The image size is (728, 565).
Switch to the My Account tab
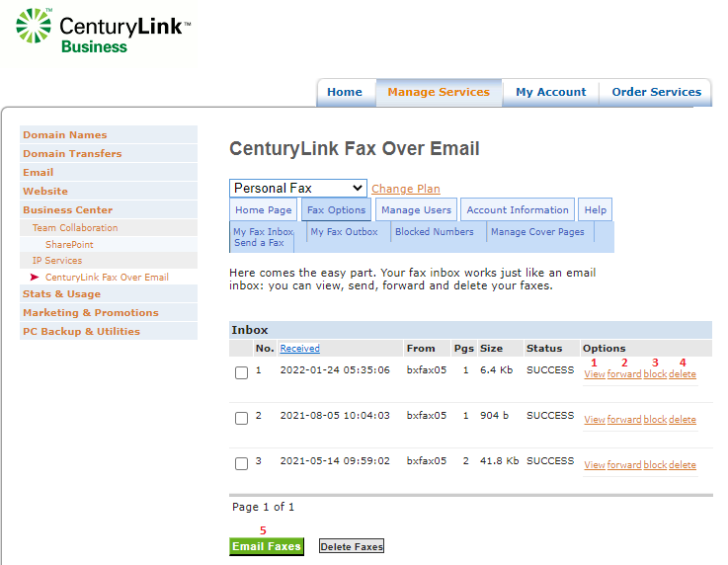(x=550, y=92)
